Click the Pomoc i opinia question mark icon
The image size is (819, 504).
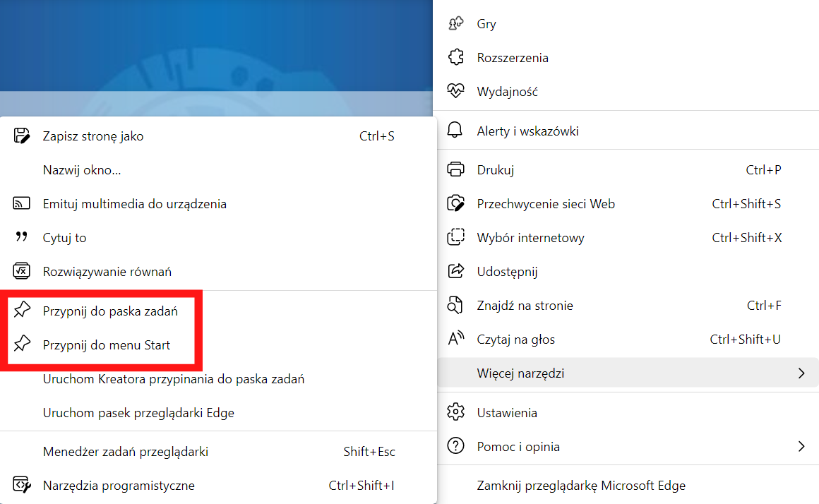point(455,447)
